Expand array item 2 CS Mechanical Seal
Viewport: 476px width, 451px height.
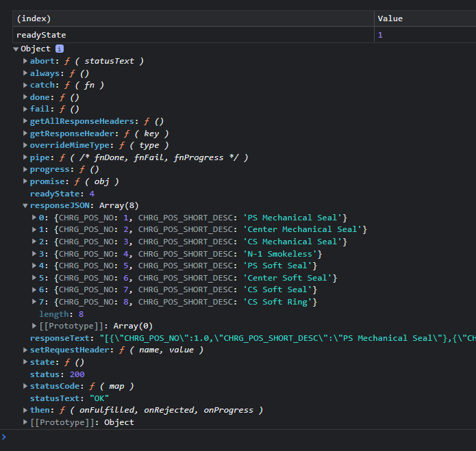coord(35,242)
